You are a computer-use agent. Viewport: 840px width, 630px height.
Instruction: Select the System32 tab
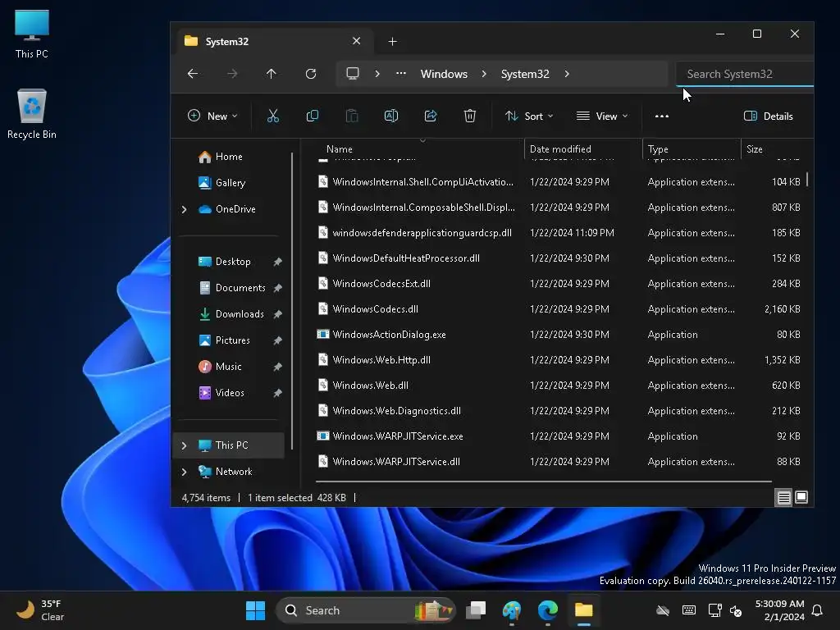click(273, 41)
